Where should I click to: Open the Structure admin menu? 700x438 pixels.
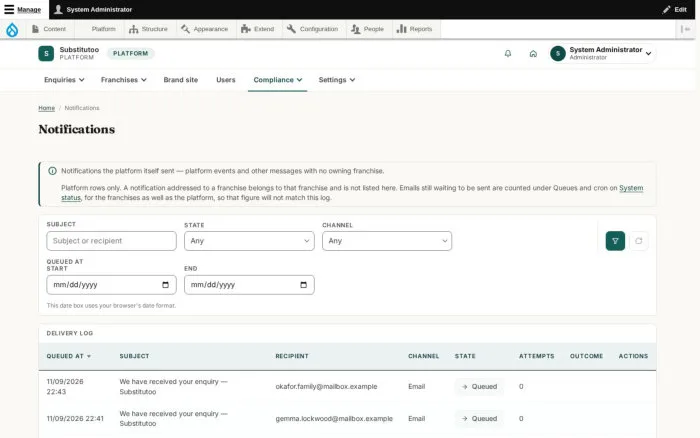pyautogui.click(x=148, y=29)
